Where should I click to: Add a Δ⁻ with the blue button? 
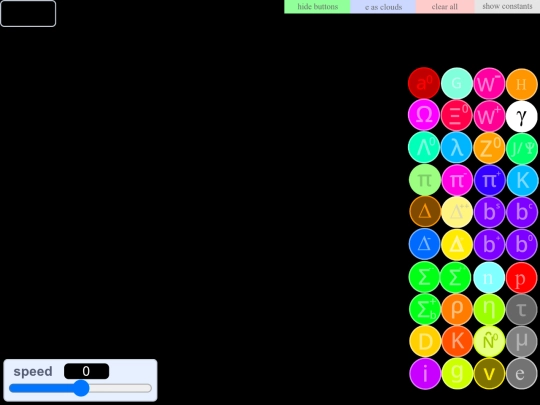coord(425,244)
